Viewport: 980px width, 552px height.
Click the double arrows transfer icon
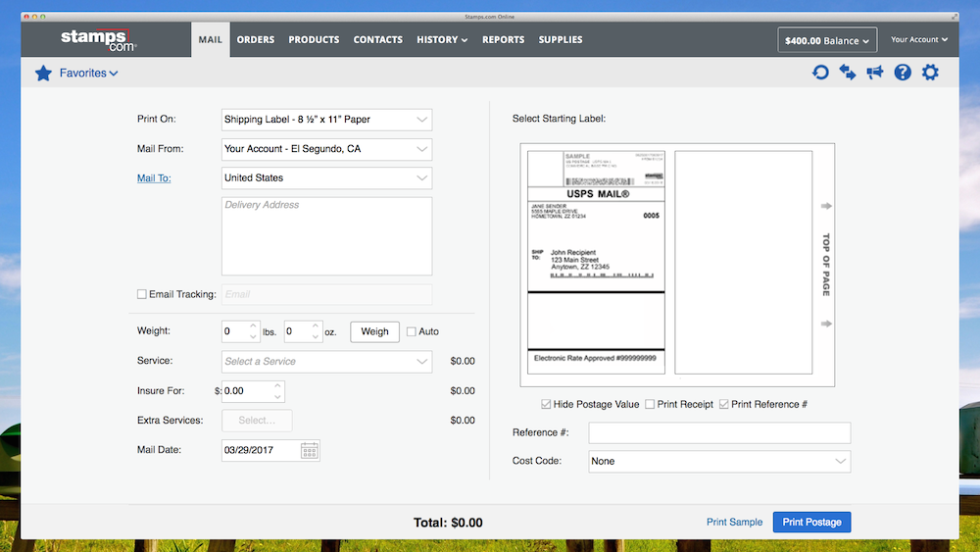[848, 73]
